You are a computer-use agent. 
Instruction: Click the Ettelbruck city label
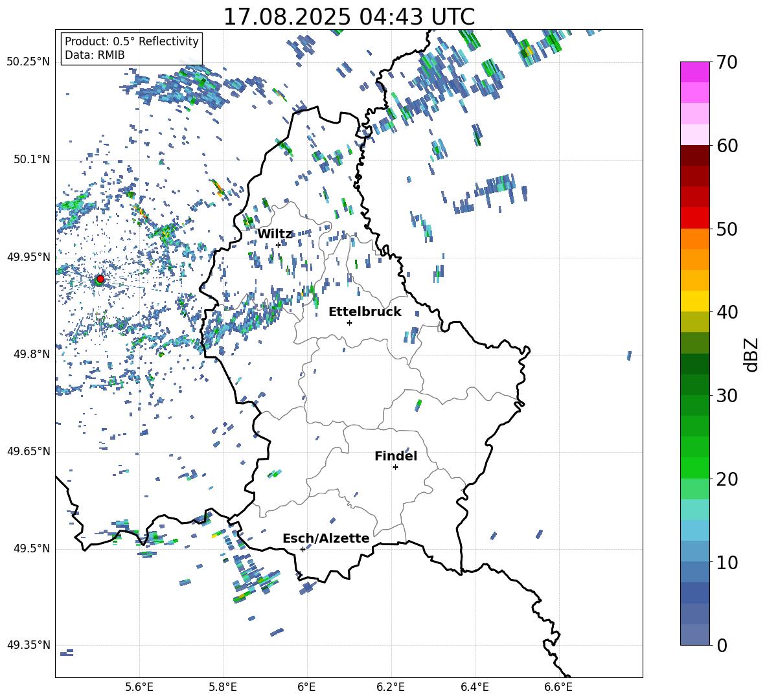coord(365,312)
